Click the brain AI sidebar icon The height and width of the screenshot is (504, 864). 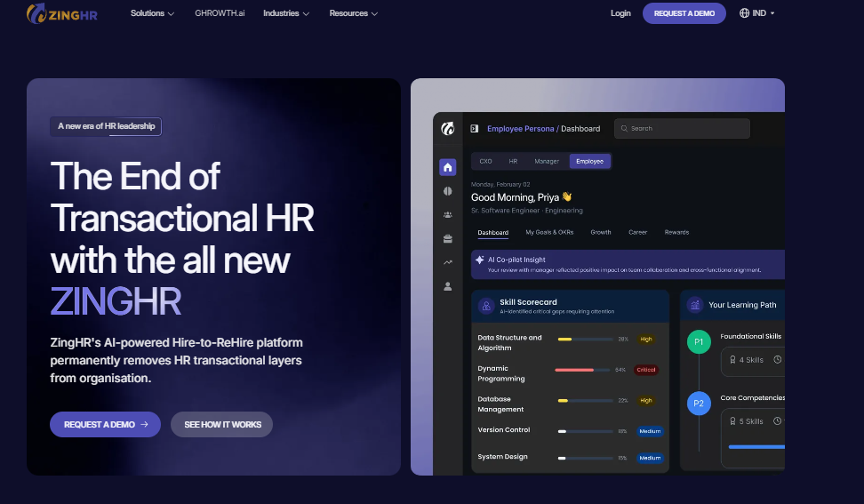[447, 191]
